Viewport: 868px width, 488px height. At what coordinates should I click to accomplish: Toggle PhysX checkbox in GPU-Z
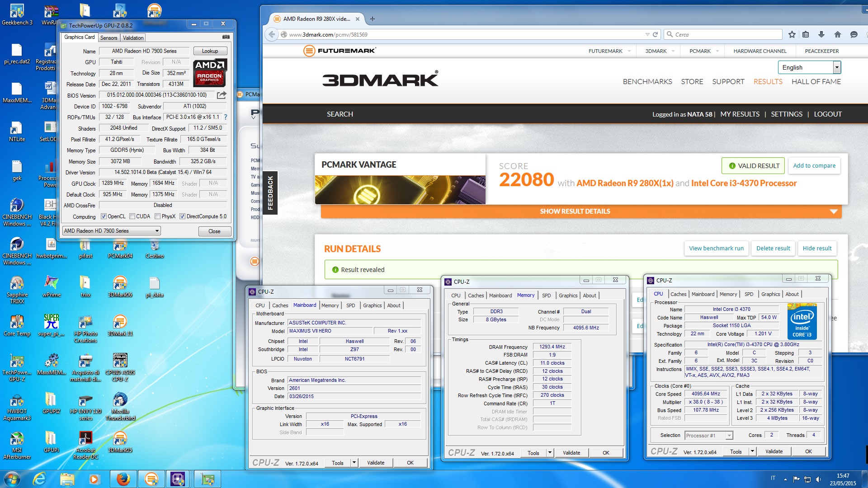157,216
